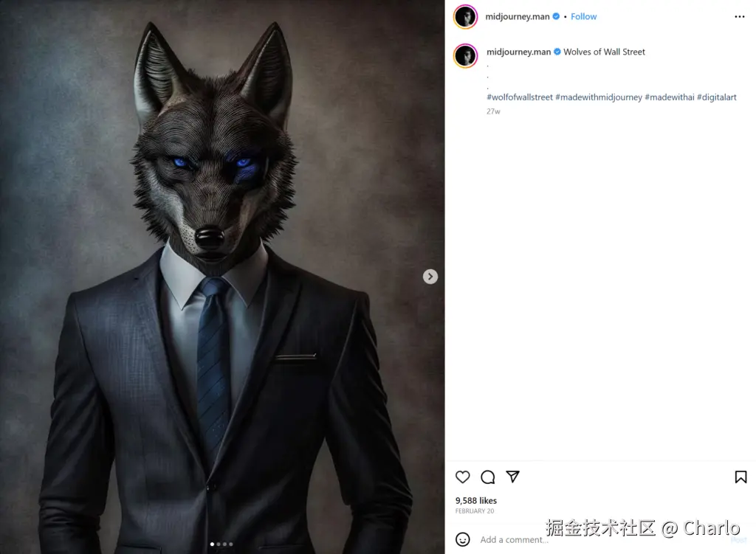Save post using bookmark icon
This screenshot has height=554, width=756.
[x=740, y=477]
